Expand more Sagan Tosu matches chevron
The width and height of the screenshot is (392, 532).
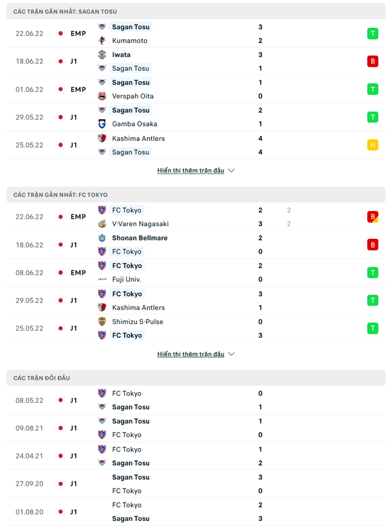click(232, 171)
